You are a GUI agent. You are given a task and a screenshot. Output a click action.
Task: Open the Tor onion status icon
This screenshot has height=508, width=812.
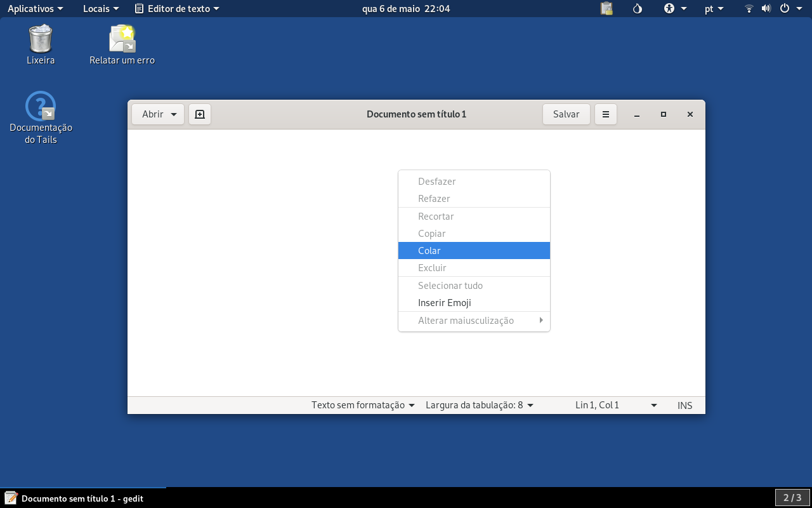(638, 9)
